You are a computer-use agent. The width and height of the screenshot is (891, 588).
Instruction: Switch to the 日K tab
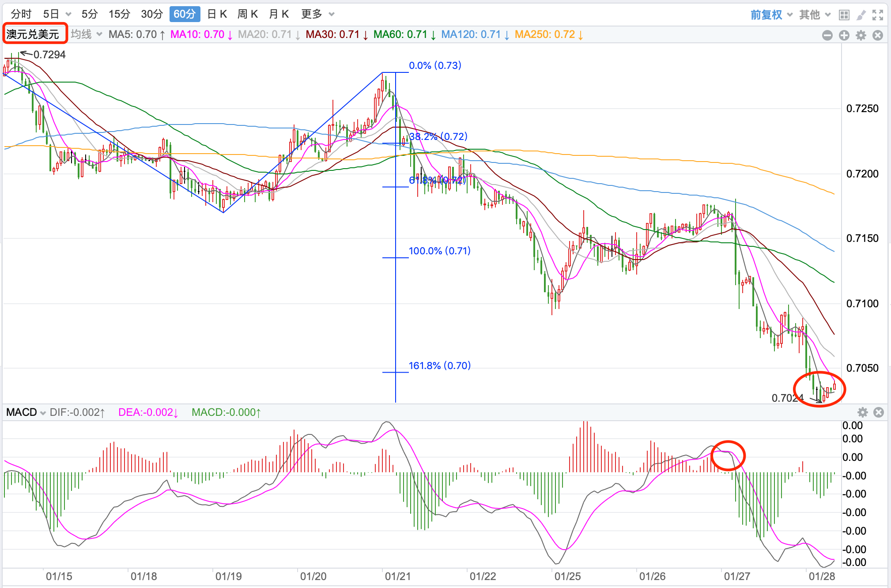217,14
